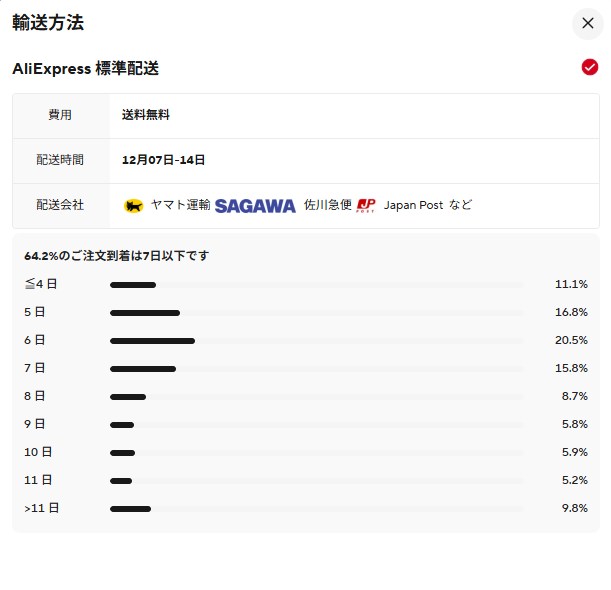Image resolution: width=611 pixels, height=590 pixels.
Task: Click the Yamato black cat icon
Action: (x=134, y=206)
